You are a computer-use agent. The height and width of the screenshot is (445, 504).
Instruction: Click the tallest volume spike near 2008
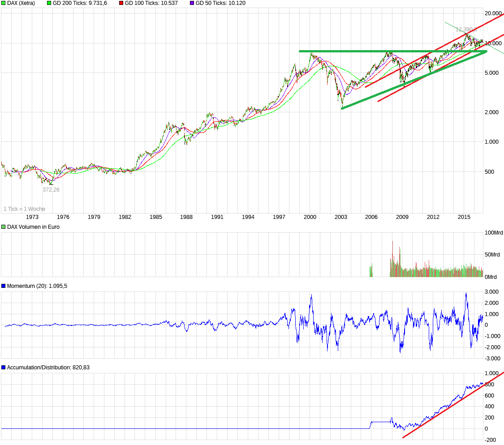click(392, 259)
